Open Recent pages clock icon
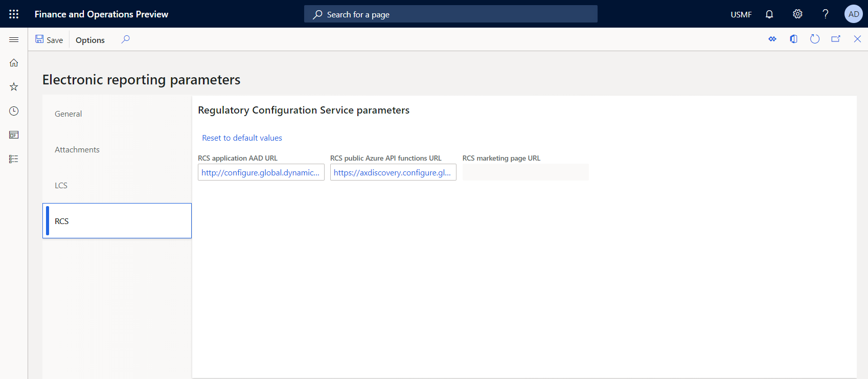This screenshot has width=868, height=379. pyautogui.click(x=14, y=111)
